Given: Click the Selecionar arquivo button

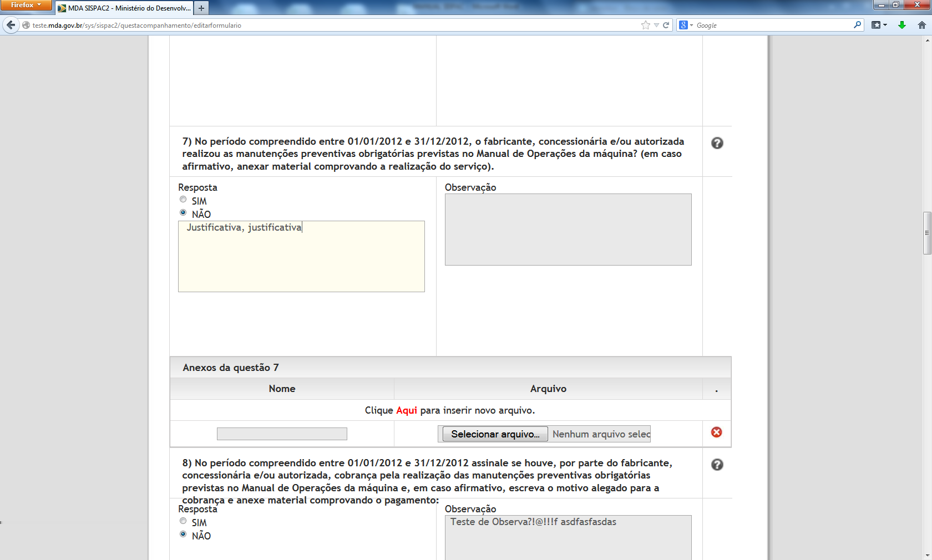Looking at the screenshot, I should (x=495, y=434).
